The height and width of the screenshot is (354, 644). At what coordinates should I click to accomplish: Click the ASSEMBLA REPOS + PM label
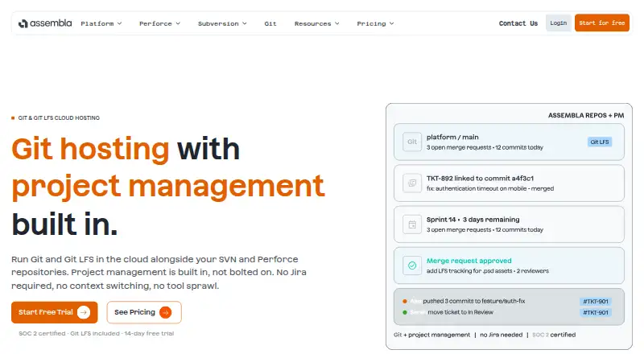[x=586, y=115]
